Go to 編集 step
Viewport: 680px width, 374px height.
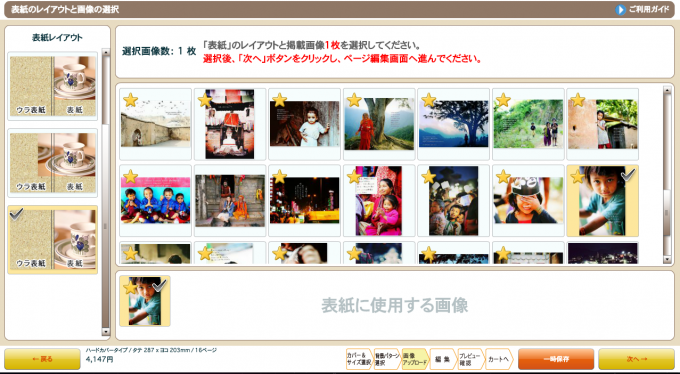tap(442, 359)
